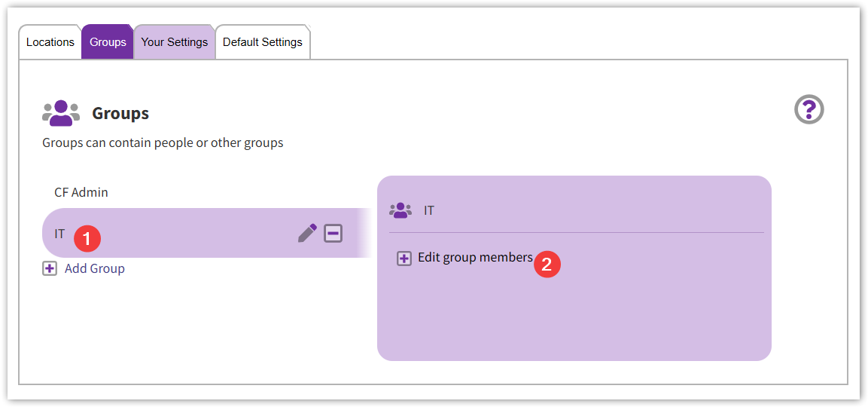Select the CF Admin group
The width and height of the screenshot is (868, 407).
[x=81, y=192]
